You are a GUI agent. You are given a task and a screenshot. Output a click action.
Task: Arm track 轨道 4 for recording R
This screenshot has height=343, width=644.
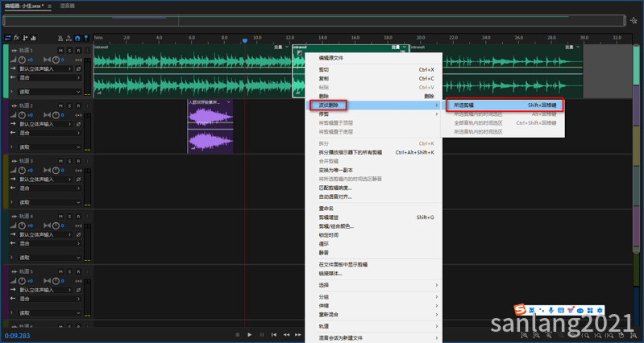pos(78,217)
